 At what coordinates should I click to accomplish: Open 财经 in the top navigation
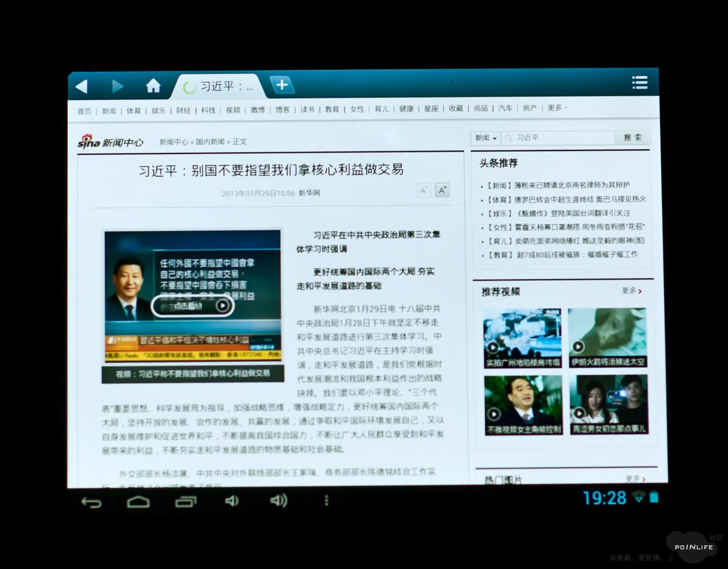[183, 110]
